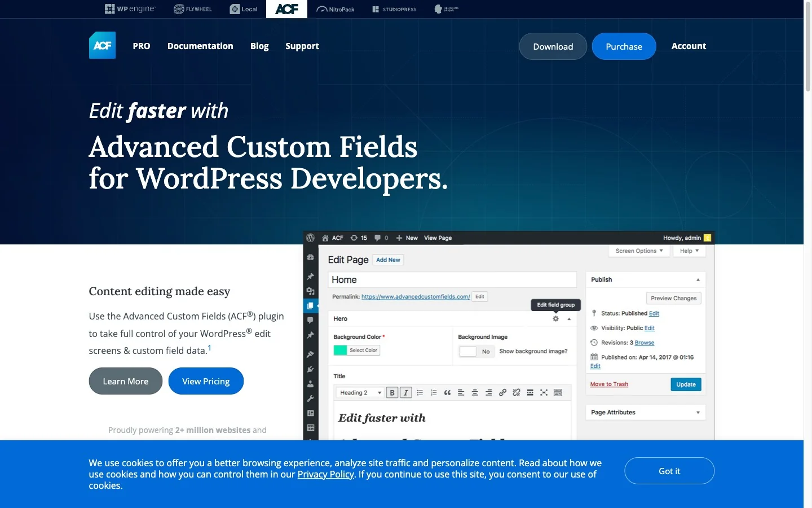The width and height of the screenshot is (812, 508).
Task: Open the Tools wrench icon in the WordPress sidebar
Action: (310, 398)
